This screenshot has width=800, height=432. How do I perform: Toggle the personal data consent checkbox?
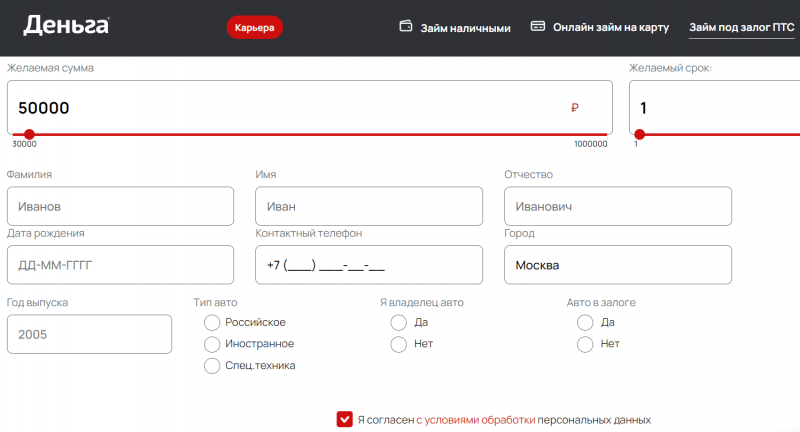345,420
